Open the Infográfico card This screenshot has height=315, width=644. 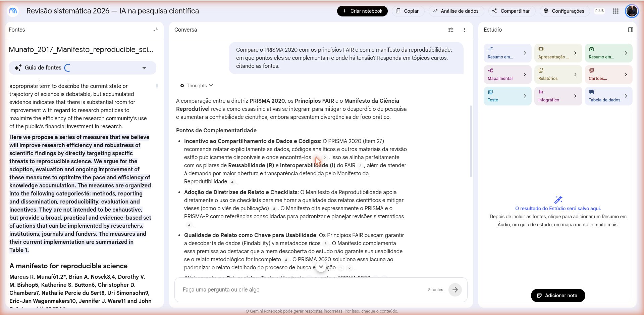coord(558,96)
